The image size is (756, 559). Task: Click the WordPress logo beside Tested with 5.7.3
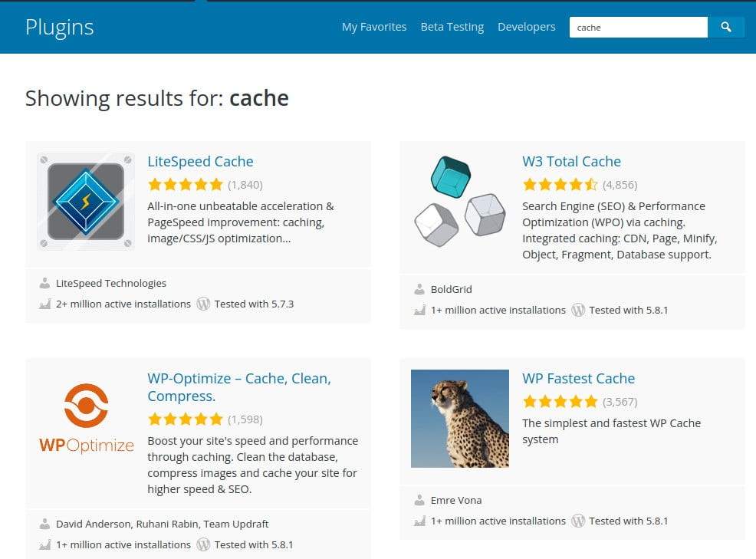coord(203,304)
